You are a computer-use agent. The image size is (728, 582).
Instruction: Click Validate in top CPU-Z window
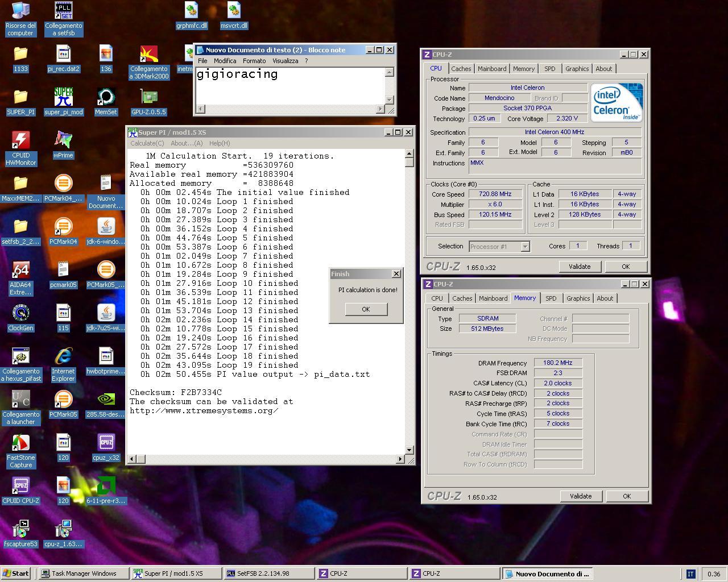click(580, 267)
